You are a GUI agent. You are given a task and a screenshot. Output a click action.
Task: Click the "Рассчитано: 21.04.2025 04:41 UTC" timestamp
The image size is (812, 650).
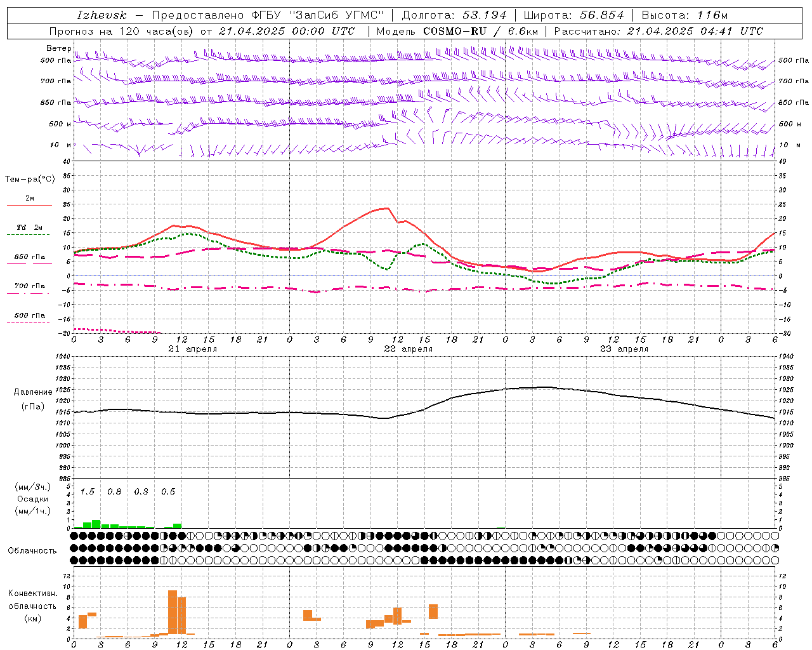pos(658,31)
